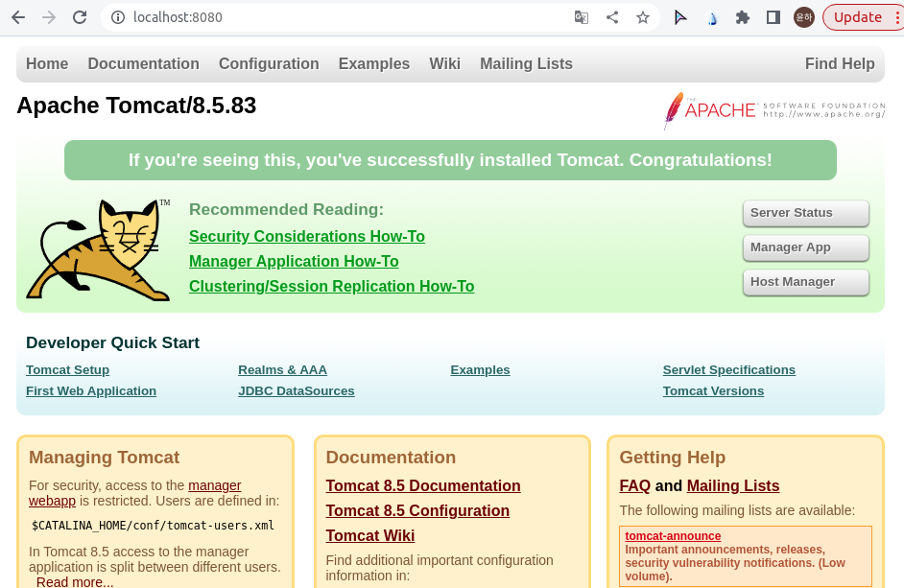Open the Tomcat Wiki link
Screen dimensions: 904x588
tap(370, 535)
